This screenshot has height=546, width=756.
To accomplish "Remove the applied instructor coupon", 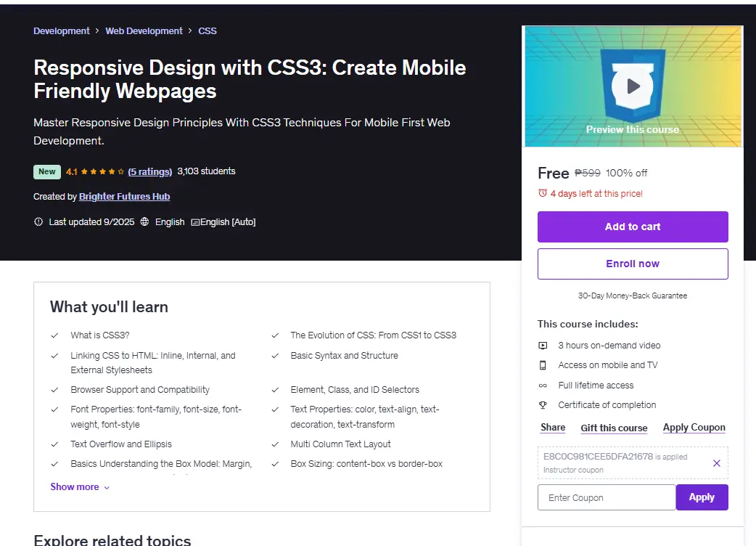I will (717, 463).
